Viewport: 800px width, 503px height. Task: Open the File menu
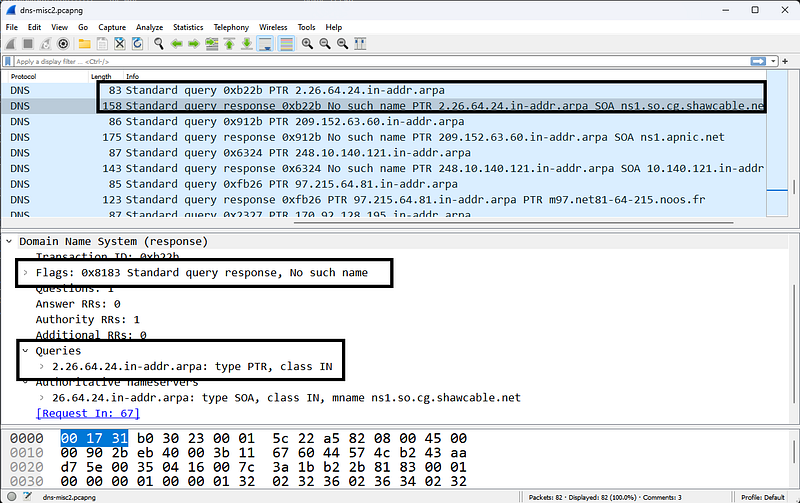coord(12,27)
